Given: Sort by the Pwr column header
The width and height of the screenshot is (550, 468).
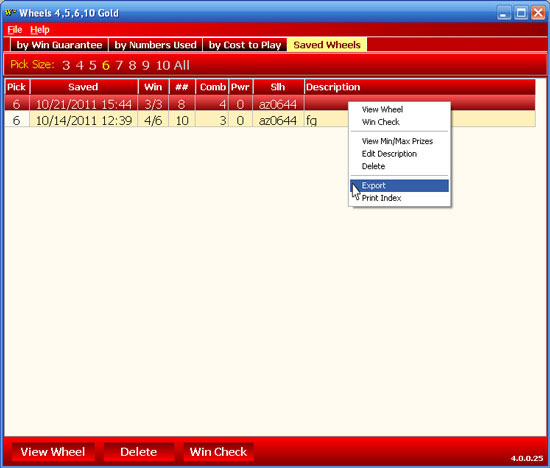Looking at the screenshot, I should 240,87.
